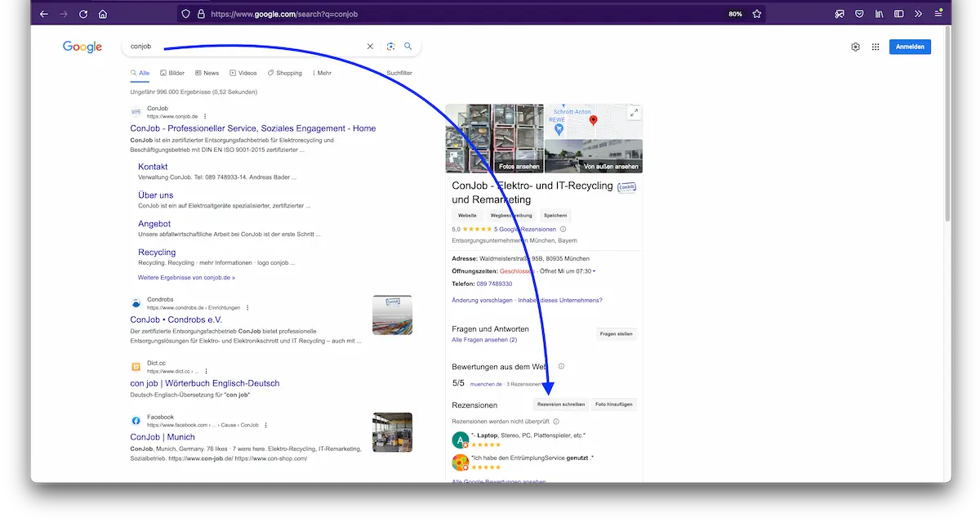Toggle the sidebar icon in toolbar
This screenshot has width=980, height=523.
(899, 14)
